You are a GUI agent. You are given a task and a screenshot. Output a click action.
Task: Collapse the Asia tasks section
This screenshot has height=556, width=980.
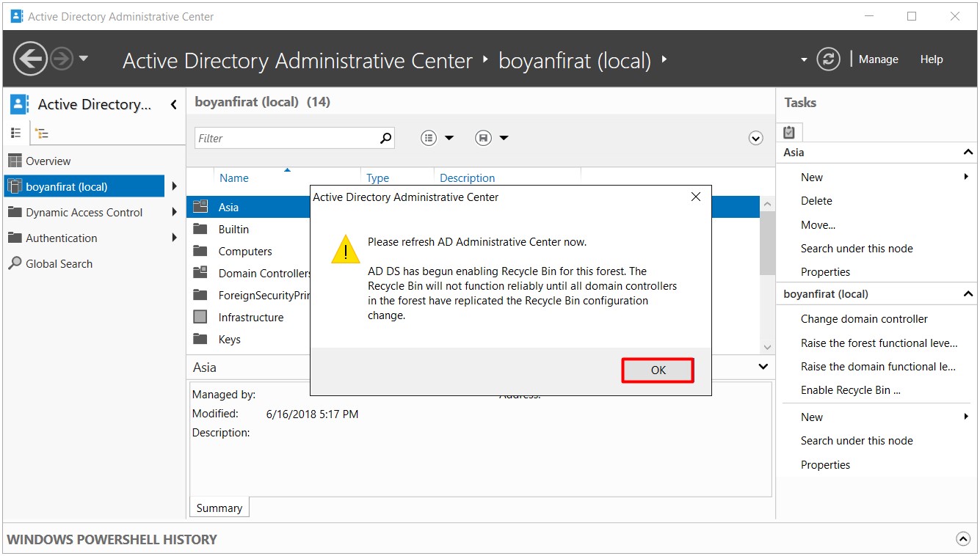pyautogui.click(x=968, y=153)
